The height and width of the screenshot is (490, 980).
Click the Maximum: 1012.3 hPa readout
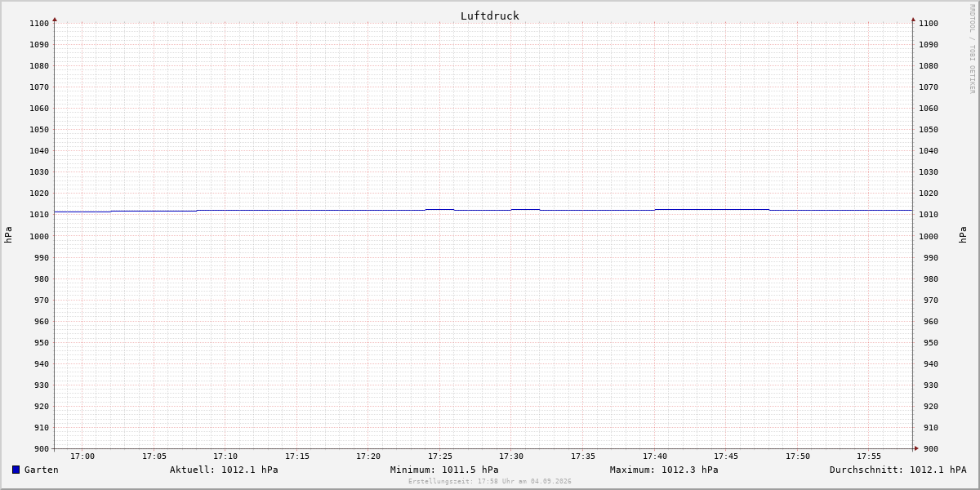[x=664, y=470]
